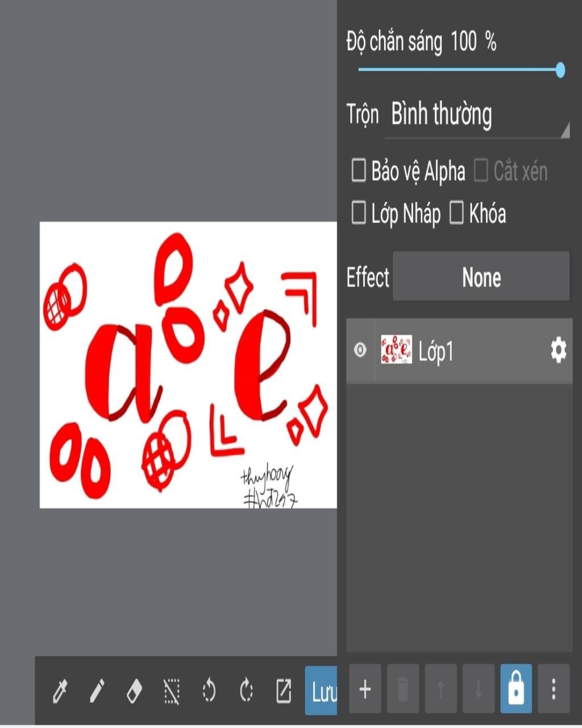Open the Effect None selector
Screen dimensions: 582x728
click(481, 277)
